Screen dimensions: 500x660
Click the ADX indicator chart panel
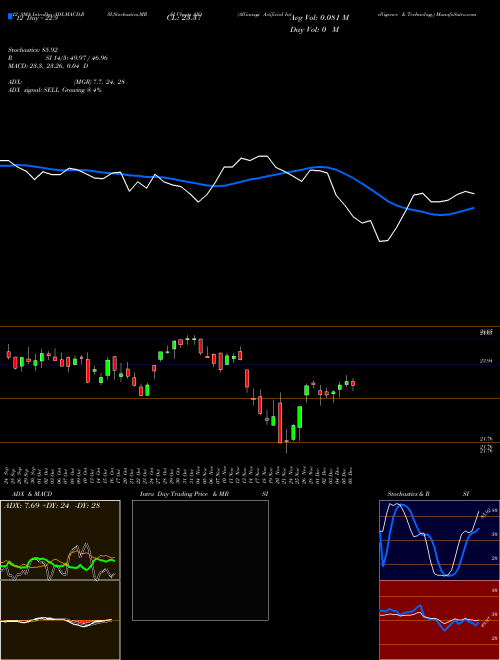60,540
